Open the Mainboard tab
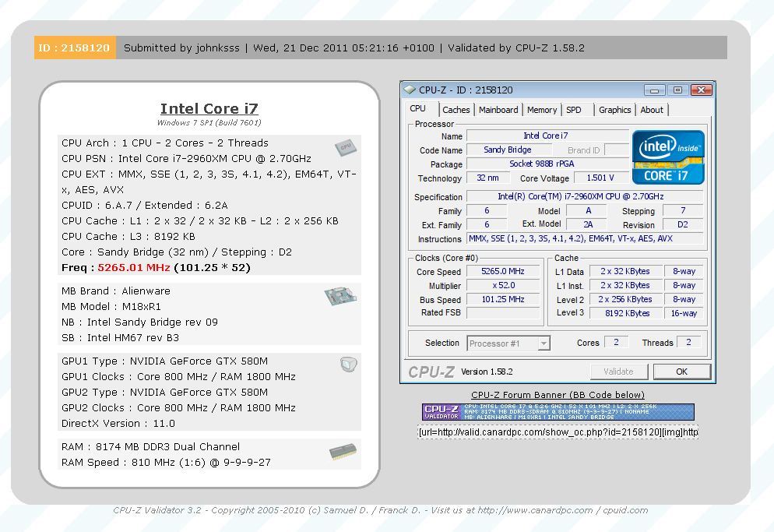Screen dimensions: 774x532 click(498, 110)
